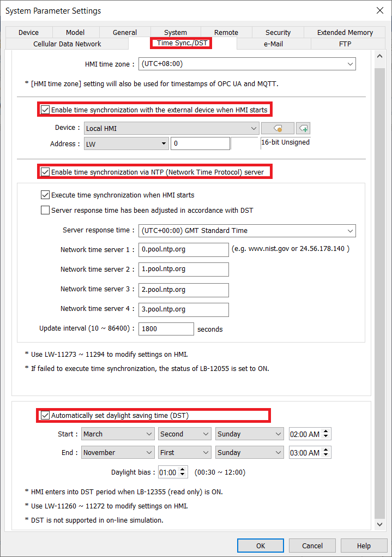Click the Update interval field showing 1800
Viewport: 392px width, 557px height.
tap(166, 329)
